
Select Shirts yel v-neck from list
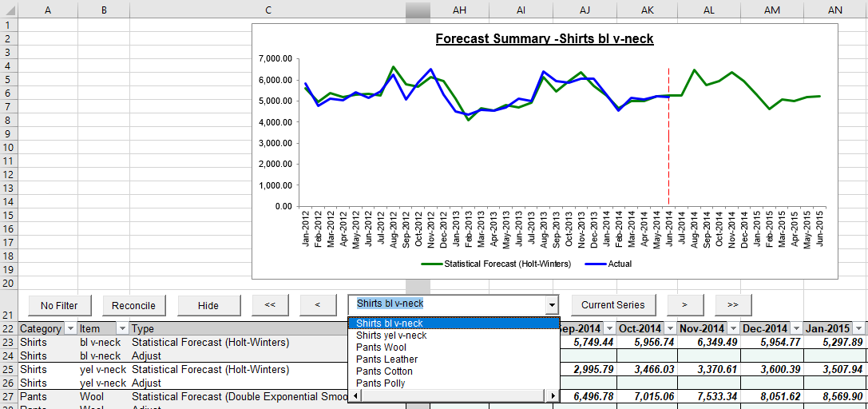tap(391, 336)
